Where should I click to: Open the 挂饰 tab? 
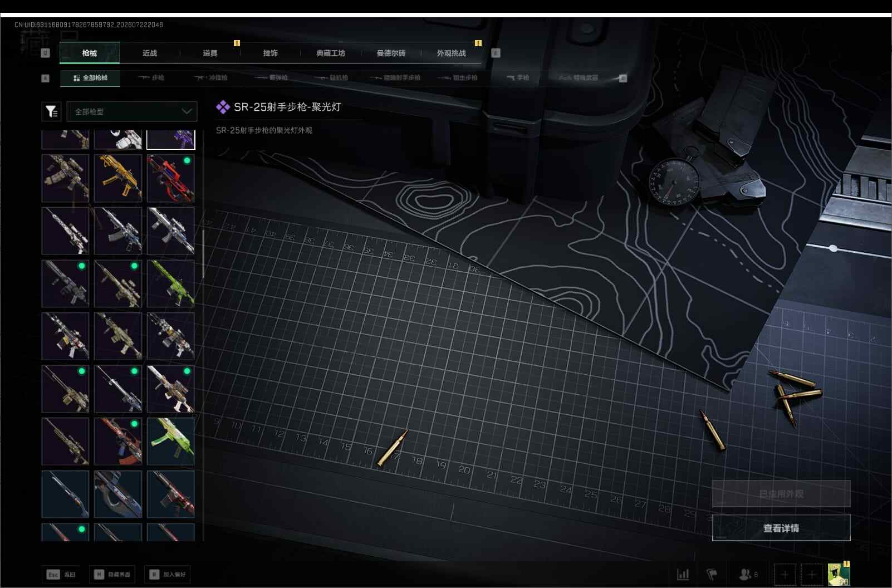pos(270,53)
